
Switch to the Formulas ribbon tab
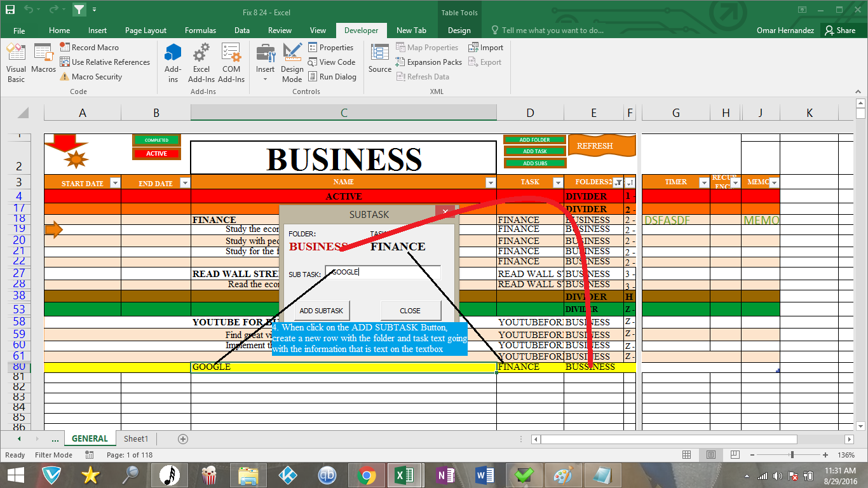pos(200,30)
